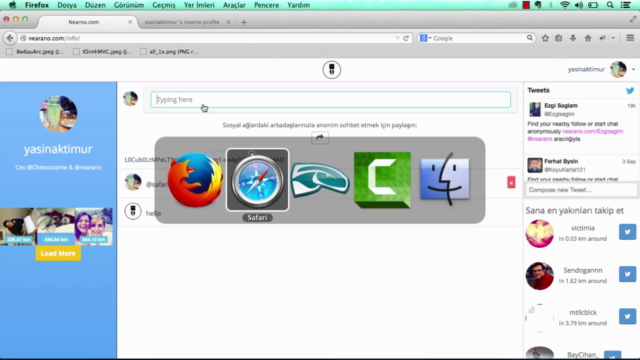This screenshot has height=360, width=640.
Task: Open the 208.47 km nearby user photo
Action: click(18, 227)
